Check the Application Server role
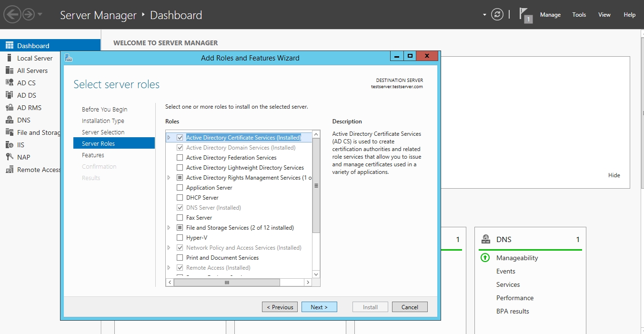The image size is (644, 334). tap(180, 187)
